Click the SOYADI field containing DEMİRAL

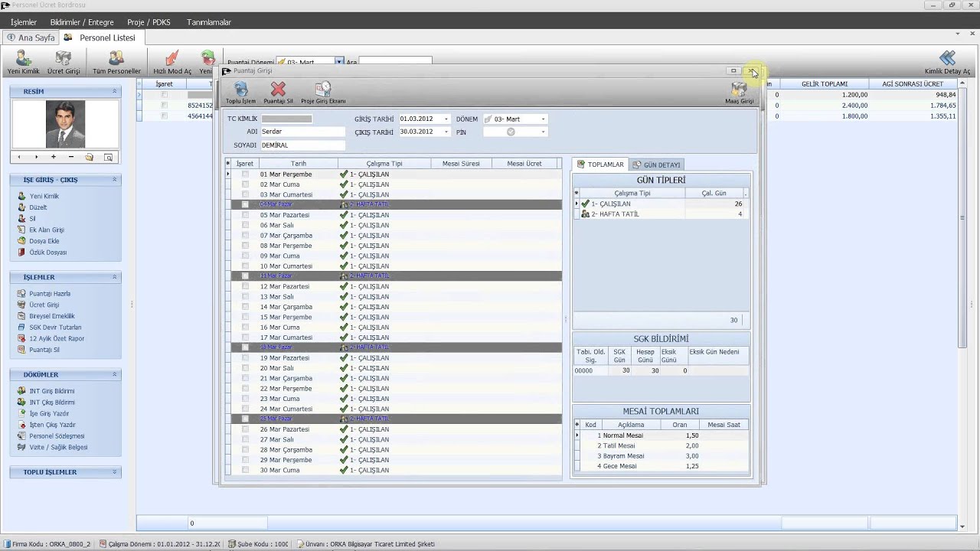tap(302, 145)
